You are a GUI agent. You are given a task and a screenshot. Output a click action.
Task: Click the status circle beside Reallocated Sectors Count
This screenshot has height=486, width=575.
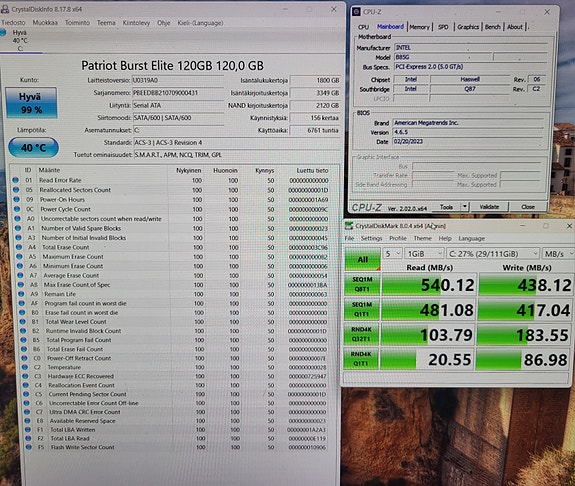click(16, 190)
